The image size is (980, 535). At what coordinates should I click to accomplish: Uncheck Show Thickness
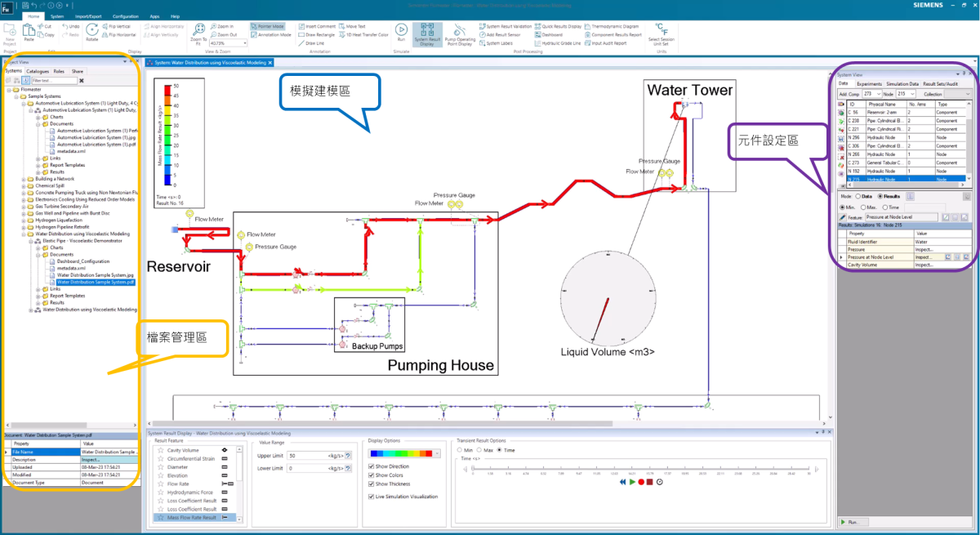pyautogui.click(x=372, y=484)
